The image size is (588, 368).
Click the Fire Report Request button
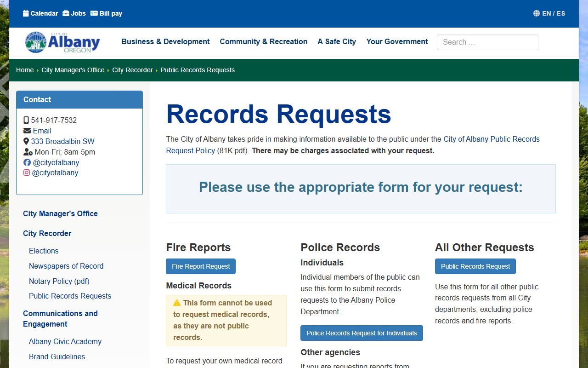(x=201, y=266)
